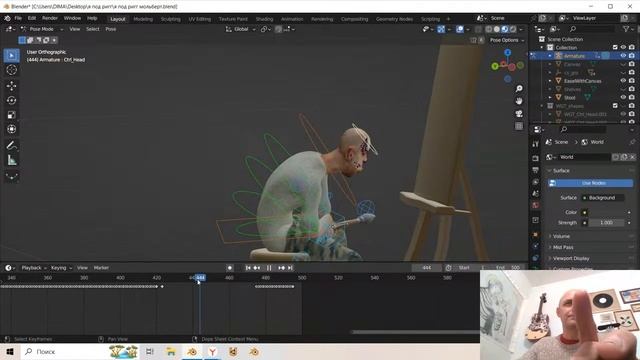Toggle WGT collection exclude checkbox
The image size is (640, 360).
615,106
